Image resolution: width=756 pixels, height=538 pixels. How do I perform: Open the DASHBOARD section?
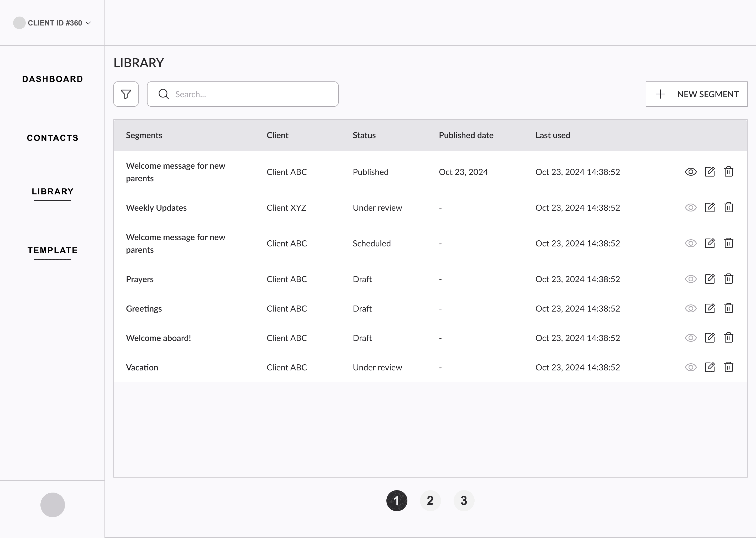click(x=52, y=79)
